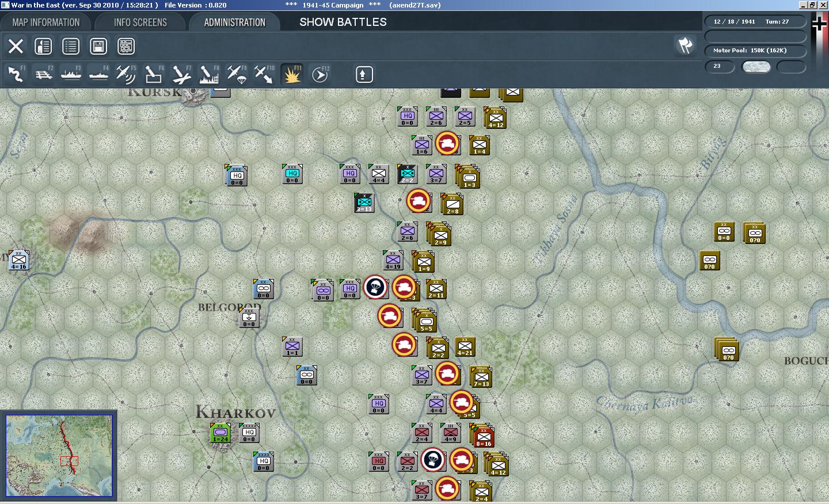Screen dimensions: 829x504
Task: Click the Motor Pool 150K readout
Action: [x=755, y=51]
